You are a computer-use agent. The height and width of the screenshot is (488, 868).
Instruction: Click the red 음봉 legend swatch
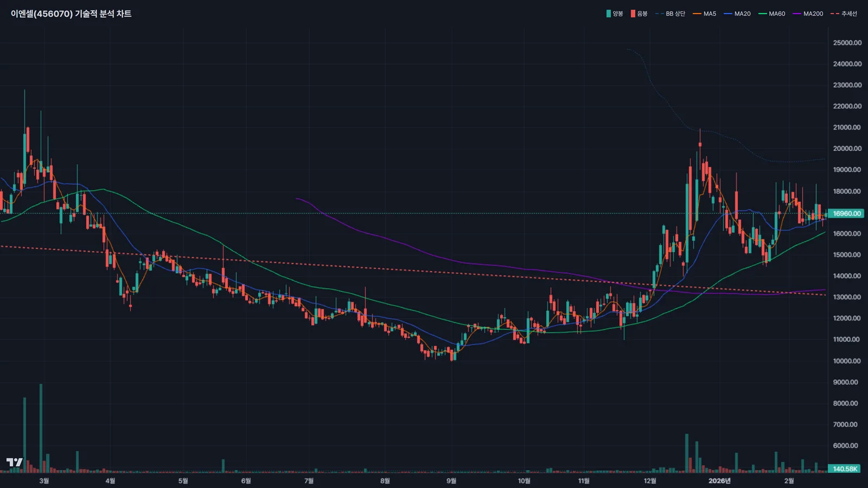(x=633, y=14)
